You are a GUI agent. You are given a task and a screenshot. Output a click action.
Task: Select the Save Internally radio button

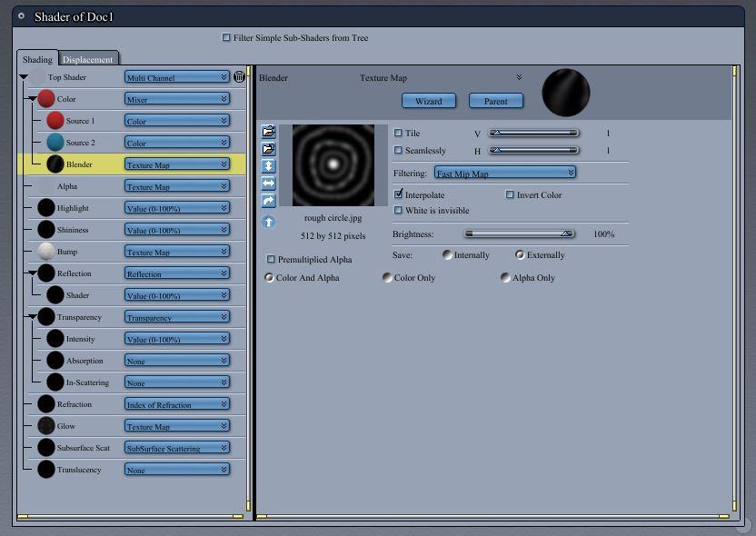(447, 254)
